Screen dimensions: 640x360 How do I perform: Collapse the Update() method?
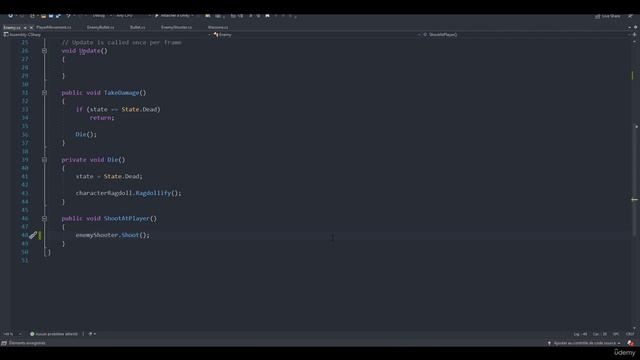tap(44, 51)
